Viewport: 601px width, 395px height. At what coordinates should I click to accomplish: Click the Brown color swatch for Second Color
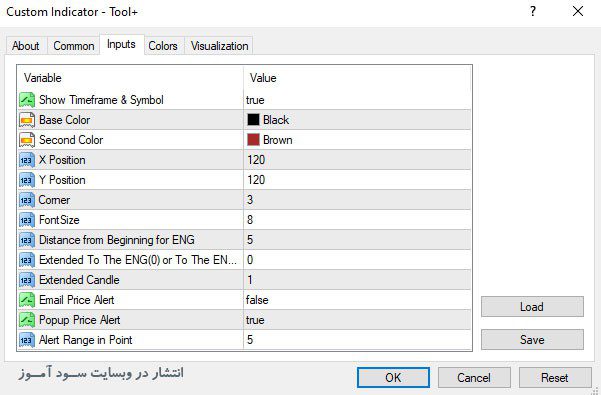(253, 140)
